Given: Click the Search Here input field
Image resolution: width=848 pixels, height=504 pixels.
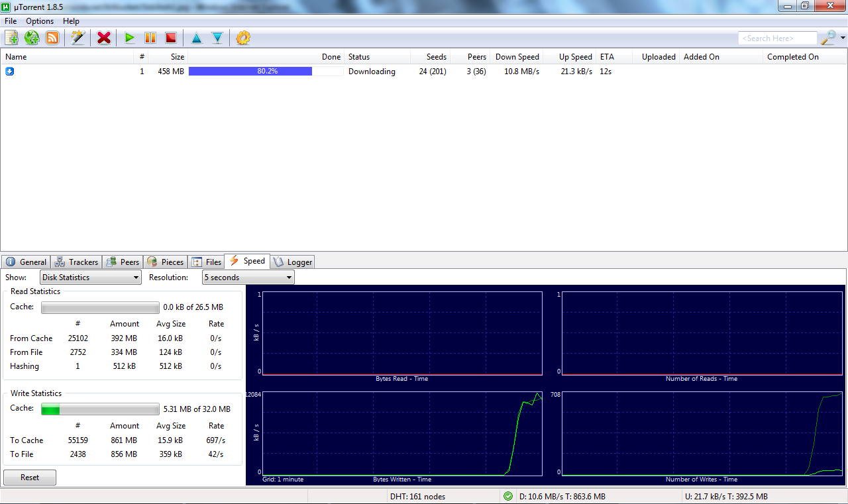Looking at the screenshot, I should [778, 38].
